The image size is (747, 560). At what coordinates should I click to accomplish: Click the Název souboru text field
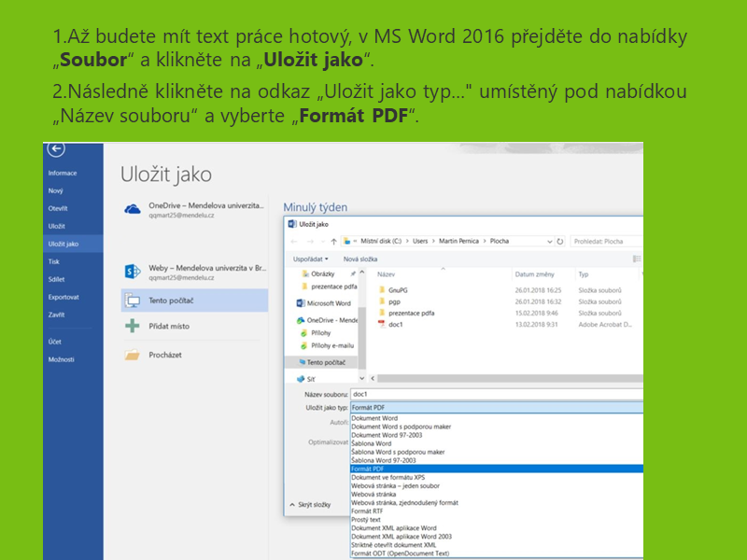[x=495, y=394]
